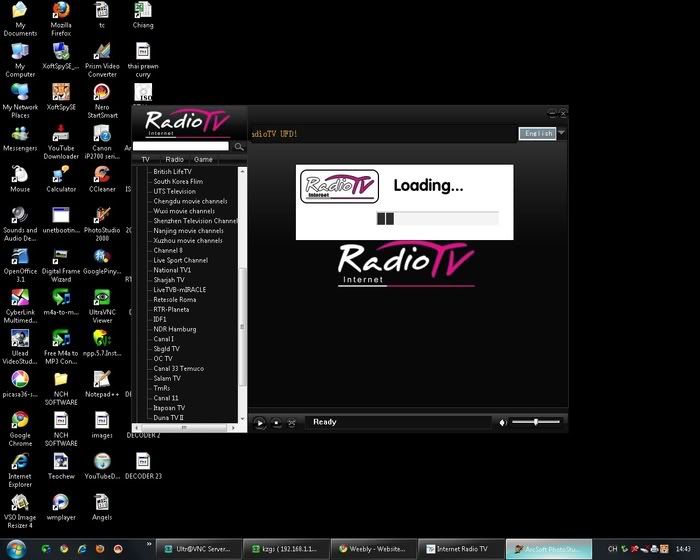This screenshot has width=700, height=560.
Task: Open Google Chrome desktop icon
Action: pyautogui.click(x=20, y=429)
